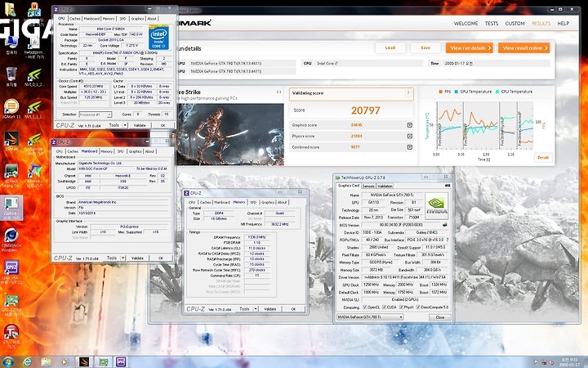Screen dimensions: 588x368
Task: Open the Computer desktop icon
Action: pos(11,43)
